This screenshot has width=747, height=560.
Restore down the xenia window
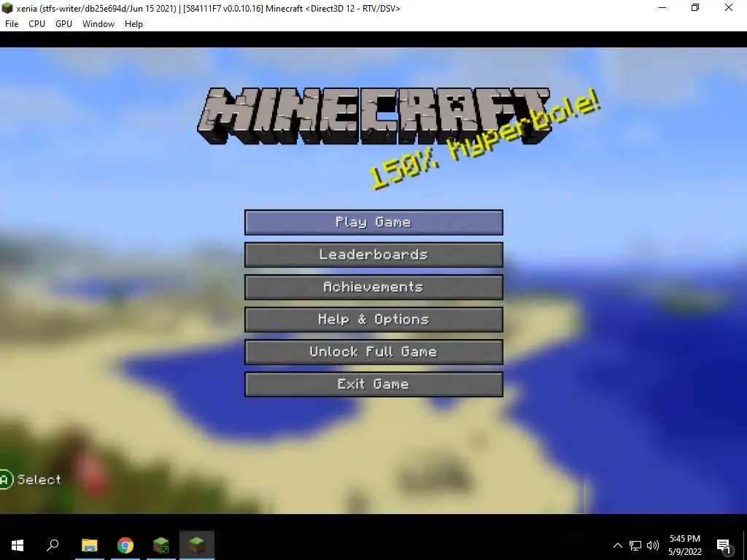pos(695,7)
